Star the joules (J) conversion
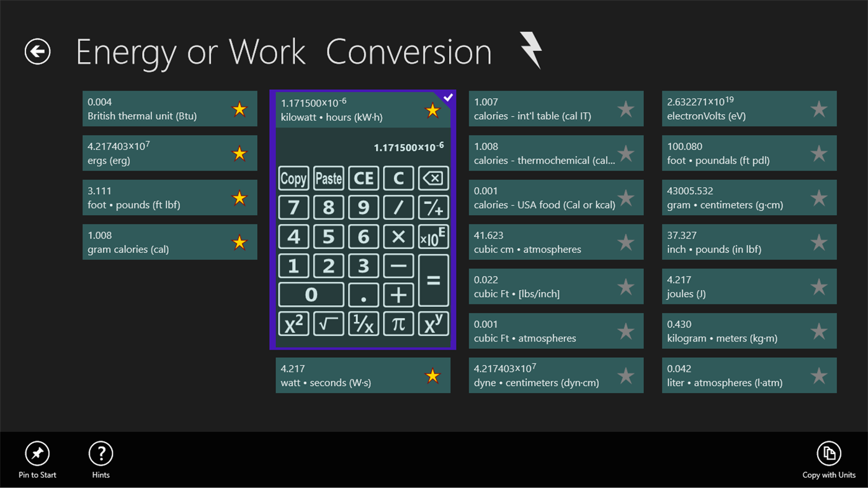Image resolution: width=868 pixels, height=488 pixels. (x=818, y=286)
